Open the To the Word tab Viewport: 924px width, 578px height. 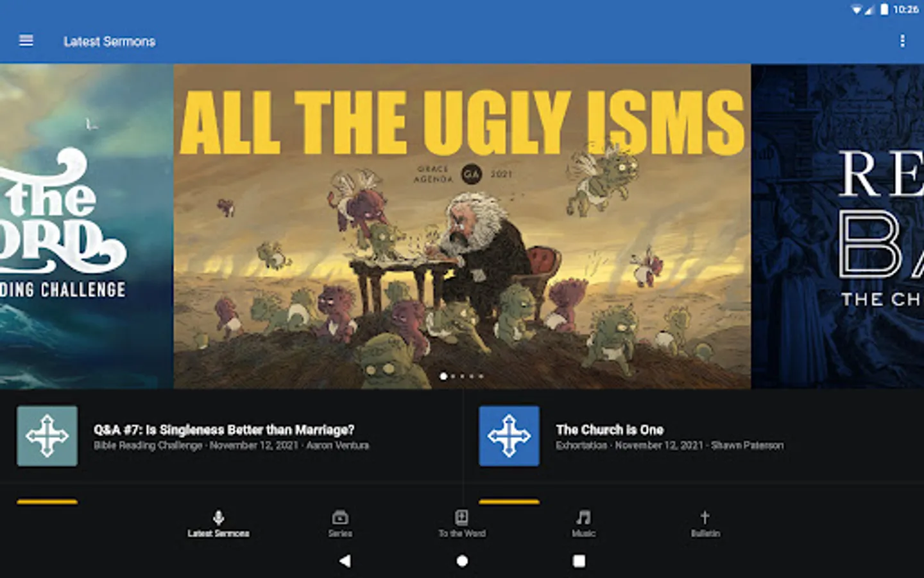pyautogui.click(x=461, y=523)
